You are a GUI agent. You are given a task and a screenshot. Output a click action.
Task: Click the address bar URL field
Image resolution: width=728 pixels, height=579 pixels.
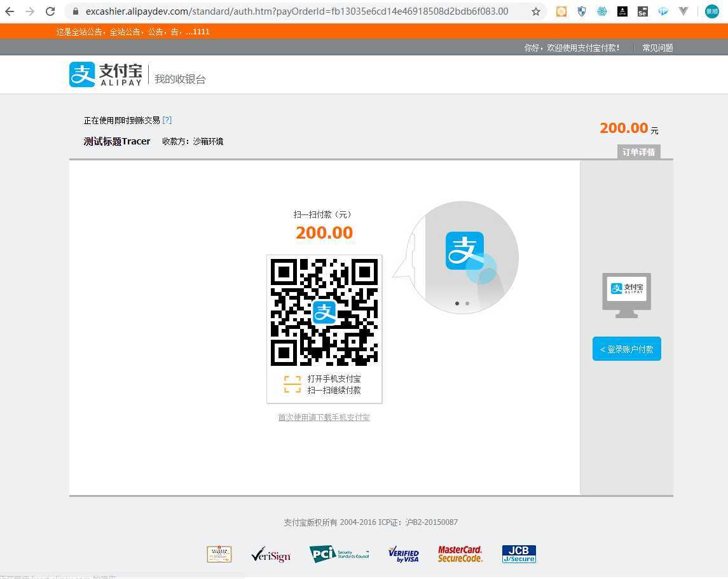click(297, 11)
